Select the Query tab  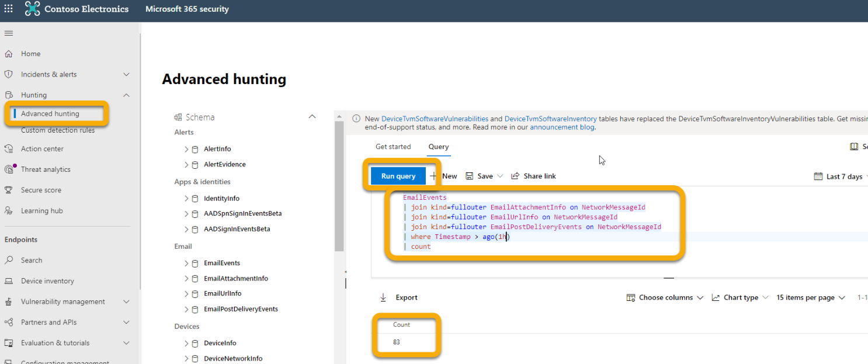click(x=439, y=147)
